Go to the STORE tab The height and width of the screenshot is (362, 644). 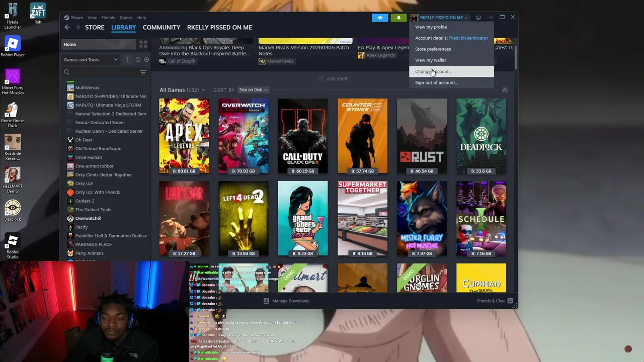(x=95, y=27)
